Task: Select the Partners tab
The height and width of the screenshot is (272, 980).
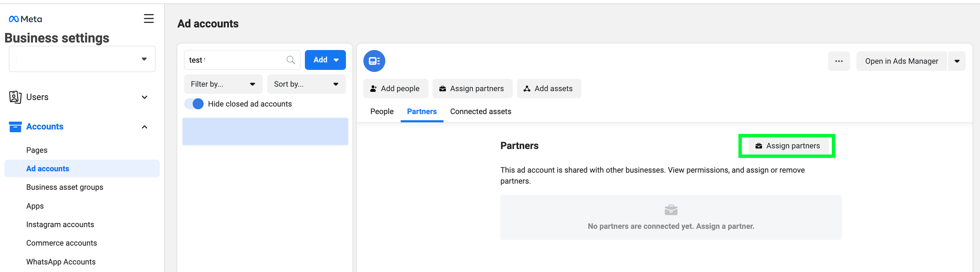Action: tap(422, 112)
